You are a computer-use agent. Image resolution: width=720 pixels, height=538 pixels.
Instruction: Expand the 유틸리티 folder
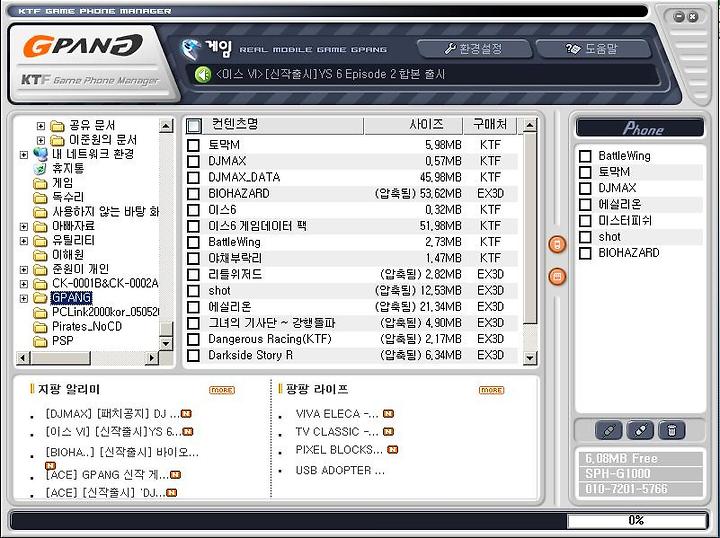24,241
